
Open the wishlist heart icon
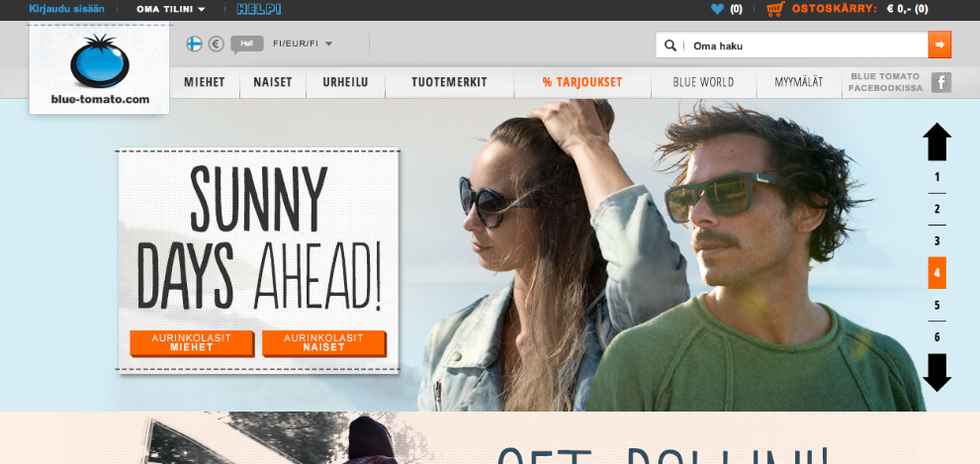(x=717, y=9)
